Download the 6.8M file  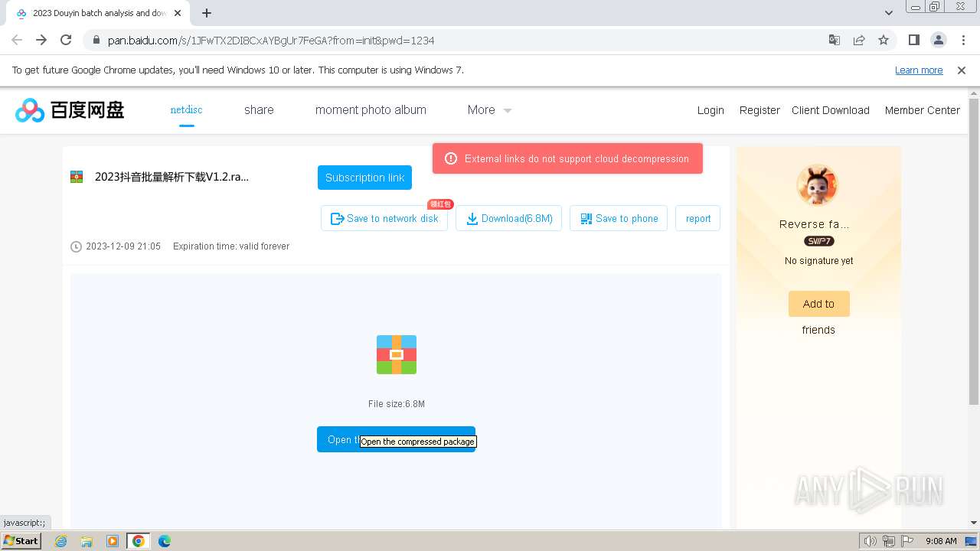[x=509, y=218]
